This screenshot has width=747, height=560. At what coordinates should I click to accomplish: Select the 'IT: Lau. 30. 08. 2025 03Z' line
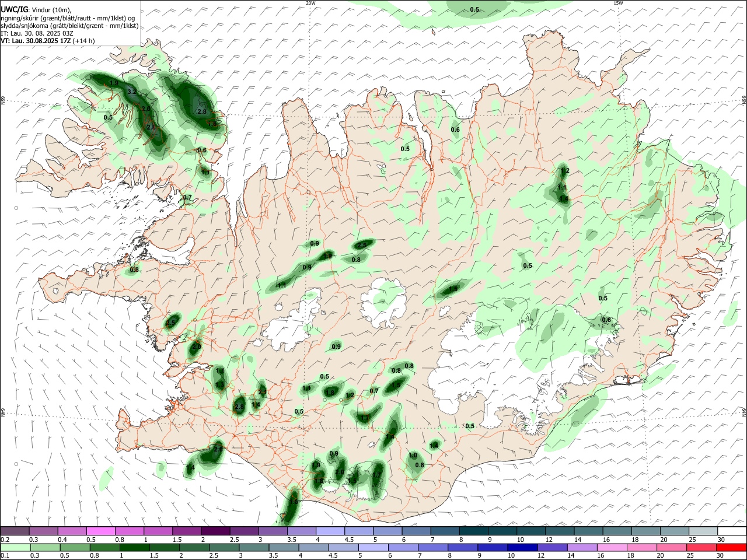(37, 33)
